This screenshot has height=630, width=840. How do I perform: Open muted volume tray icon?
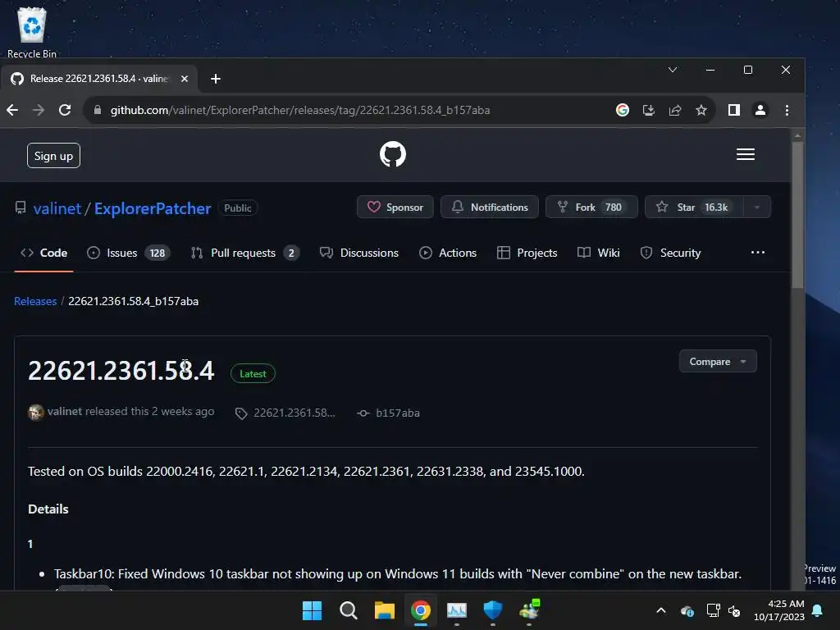pyautogui.click(x=734, y=610)
